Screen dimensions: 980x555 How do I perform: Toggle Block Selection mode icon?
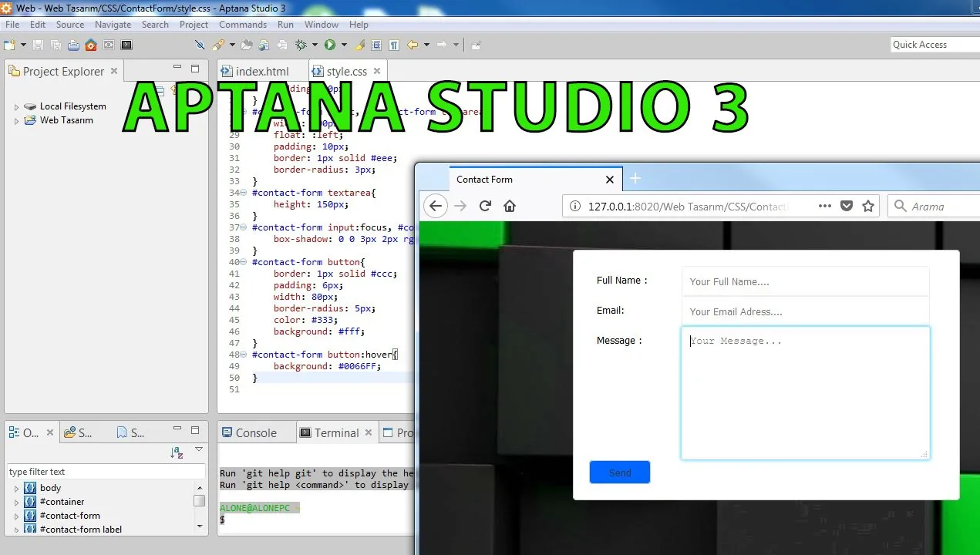(x=377, y=45)
